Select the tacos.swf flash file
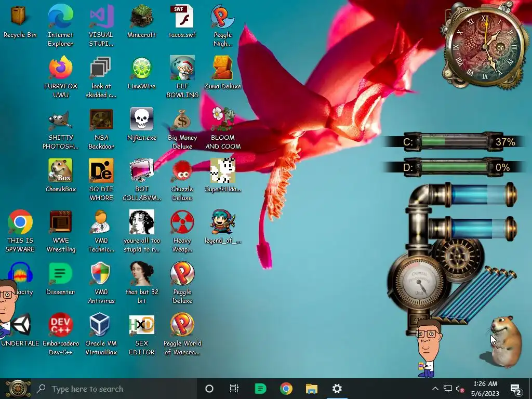The width and height of the screenshot is (532, 399). (182, 16)
